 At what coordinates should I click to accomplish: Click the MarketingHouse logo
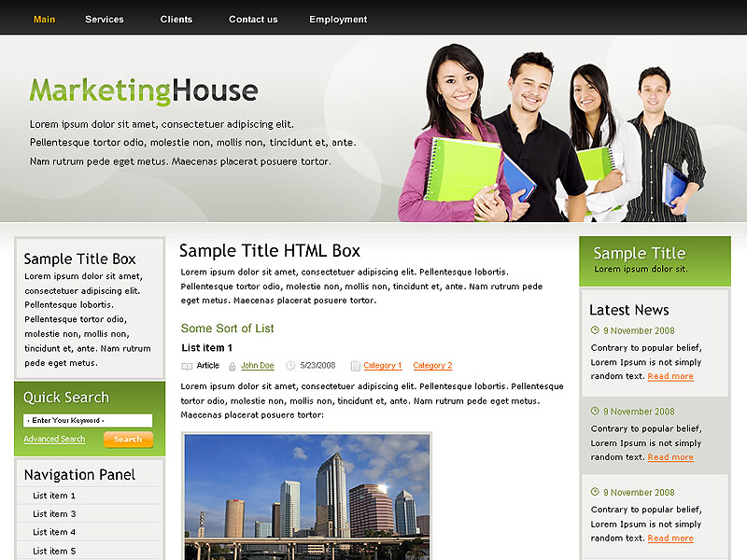(x=144, y=91)
